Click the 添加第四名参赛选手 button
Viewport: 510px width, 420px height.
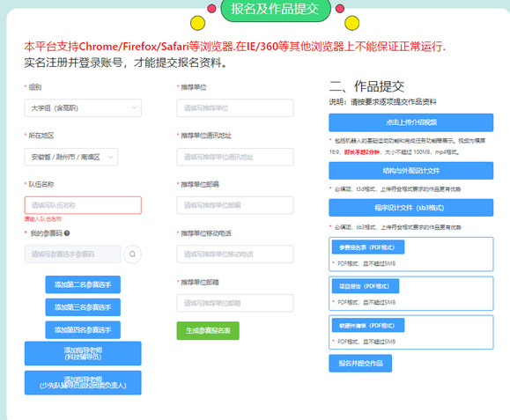point(83,330)
